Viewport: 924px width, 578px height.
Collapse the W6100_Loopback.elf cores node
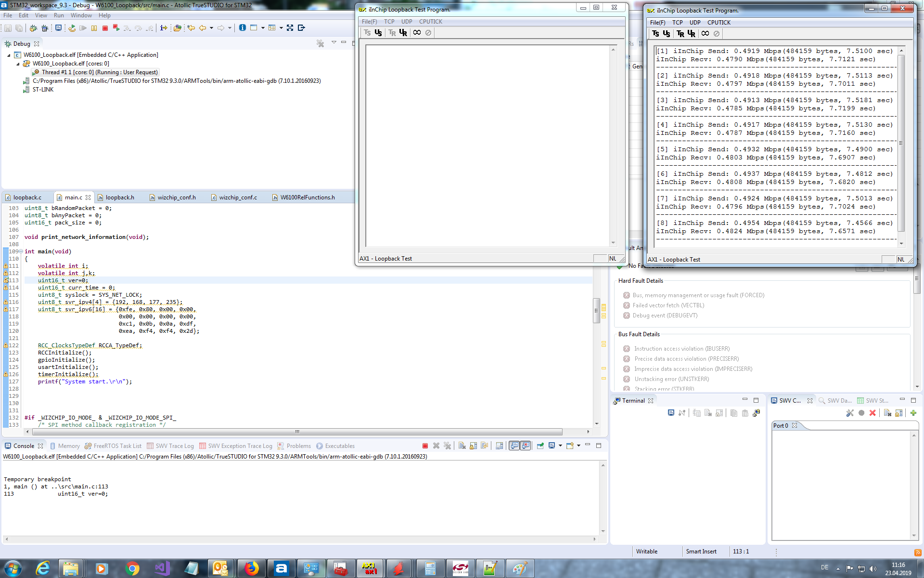[18, 64]
